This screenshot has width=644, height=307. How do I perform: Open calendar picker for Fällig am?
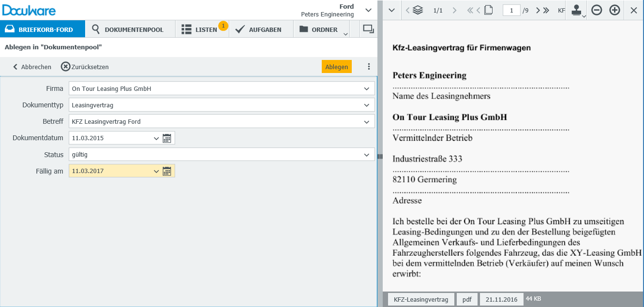click(167, 171)
